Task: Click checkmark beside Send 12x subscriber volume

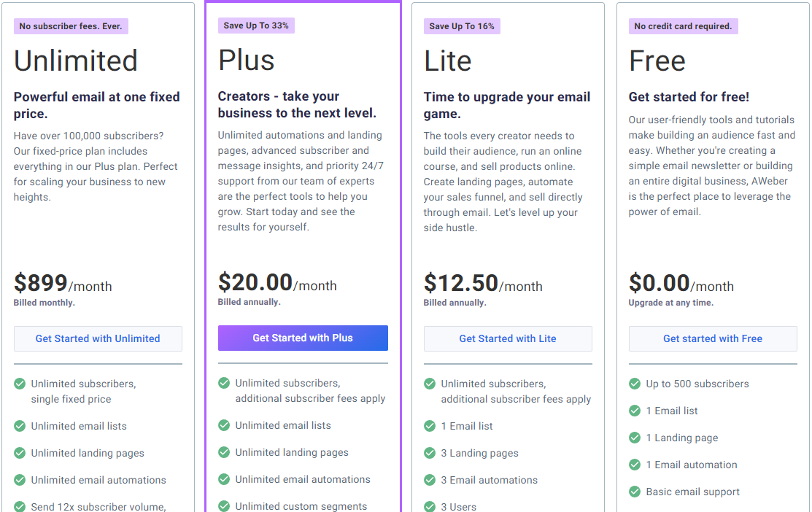Action: click(20, 507)
